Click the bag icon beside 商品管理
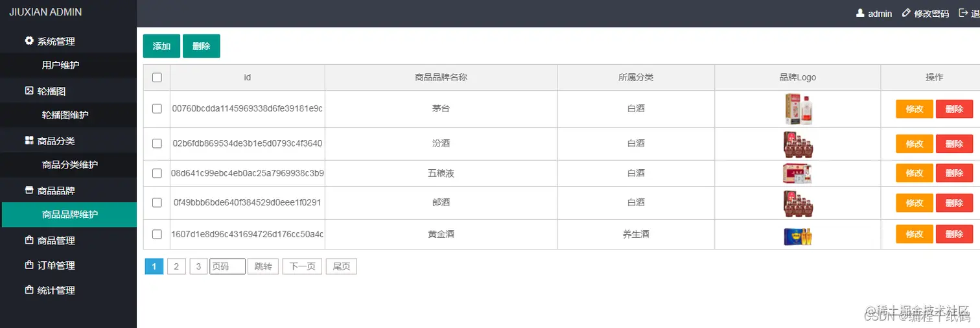This screenshot has height=328, width=980. (x=29, y=240)
